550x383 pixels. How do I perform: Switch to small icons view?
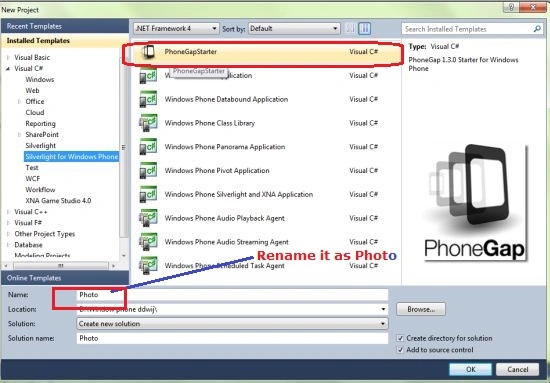click(x=350, y=28)
